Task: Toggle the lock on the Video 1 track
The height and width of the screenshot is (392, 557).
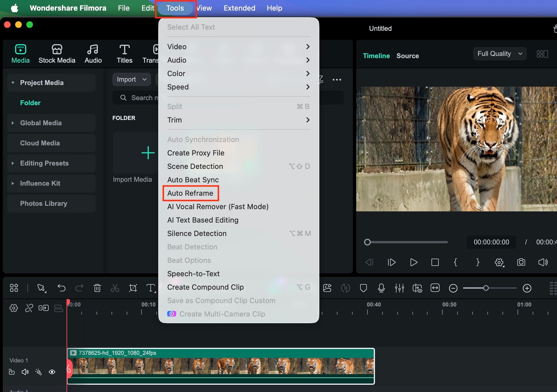Action: coord(11,372)
